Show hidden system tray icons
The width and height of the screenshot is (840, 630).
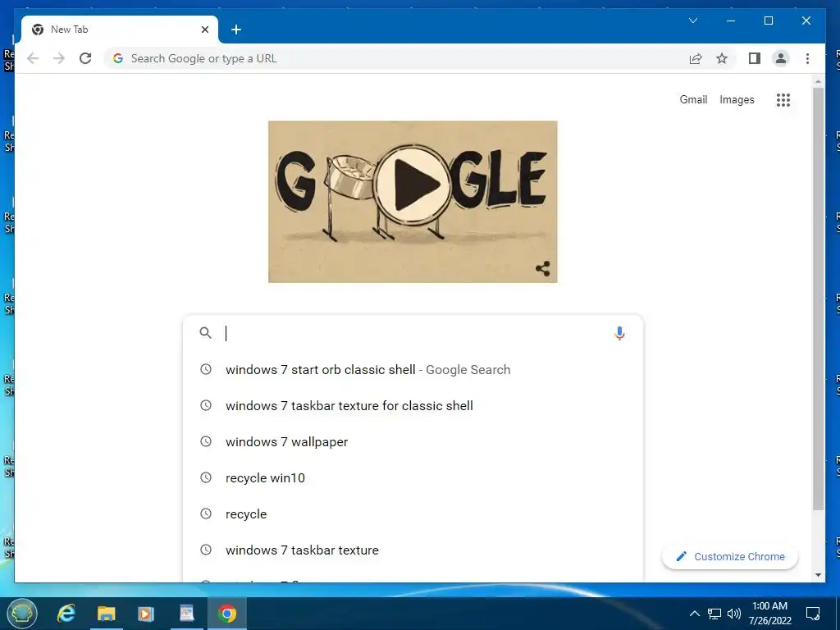click(694, 614)
